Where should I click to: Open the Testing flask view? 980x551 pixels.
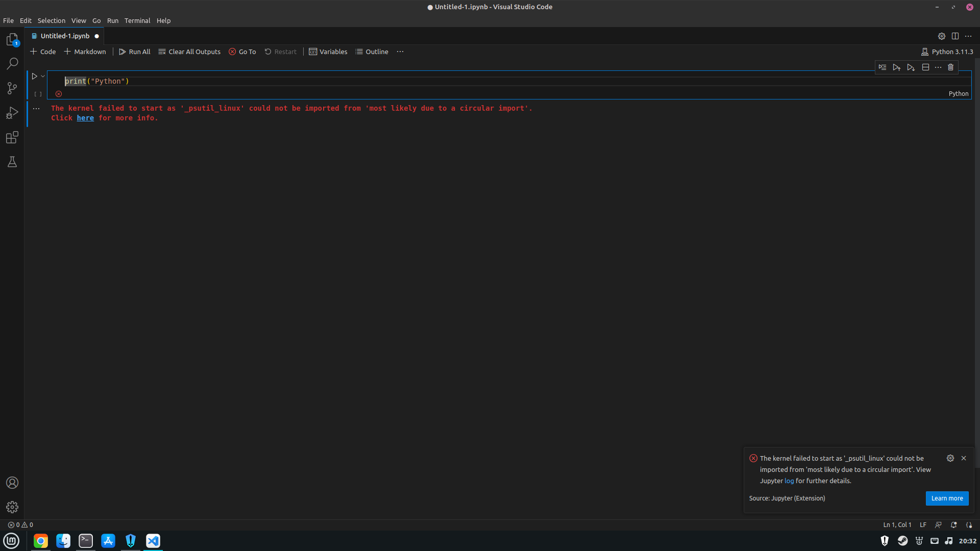[12, 162]
